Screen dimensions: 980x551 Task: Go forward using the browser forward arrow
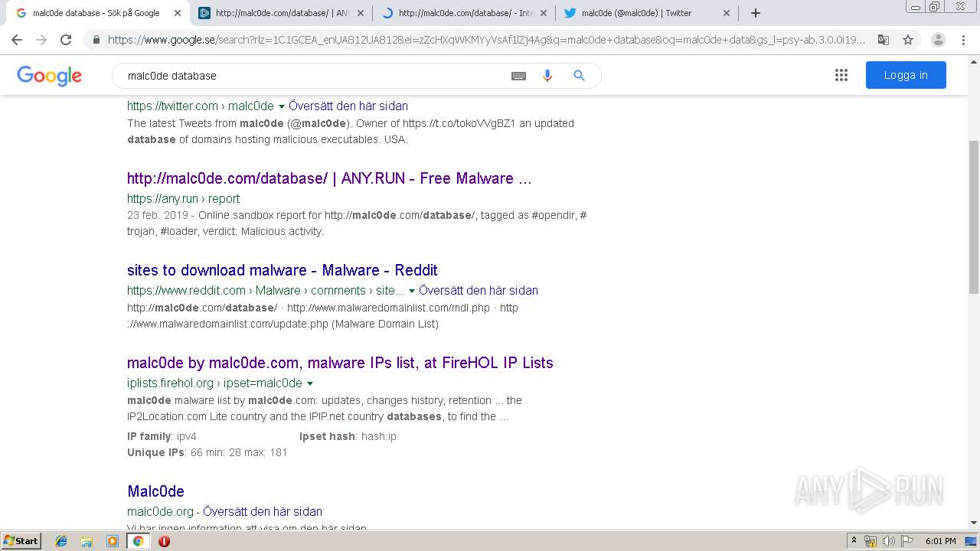coord(41,40)
